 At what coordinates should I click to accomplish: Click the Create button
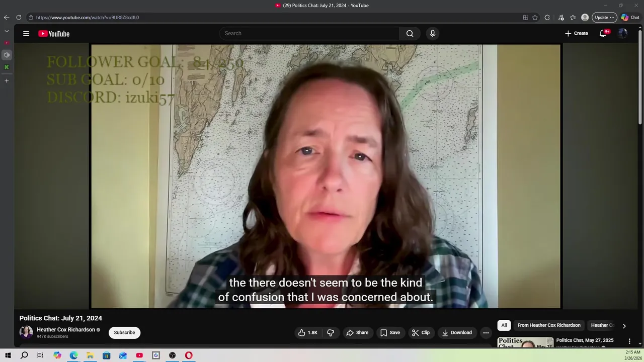(x=577, y=34)
